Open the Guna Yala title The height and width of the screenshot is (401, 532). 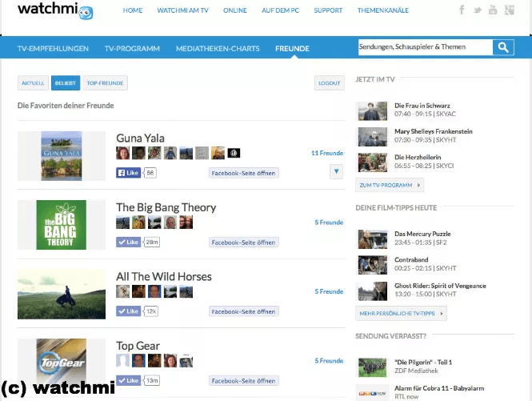(x=140, y=138)
